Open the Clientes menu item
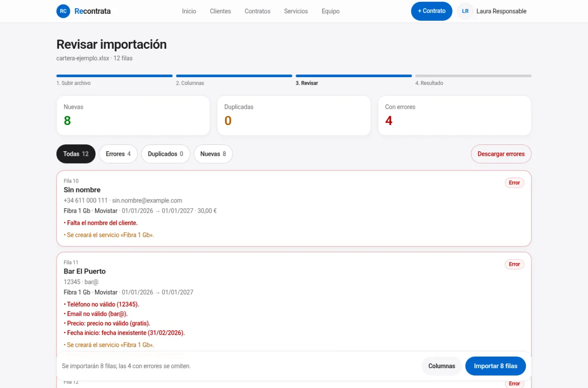 tap(220, 11)
